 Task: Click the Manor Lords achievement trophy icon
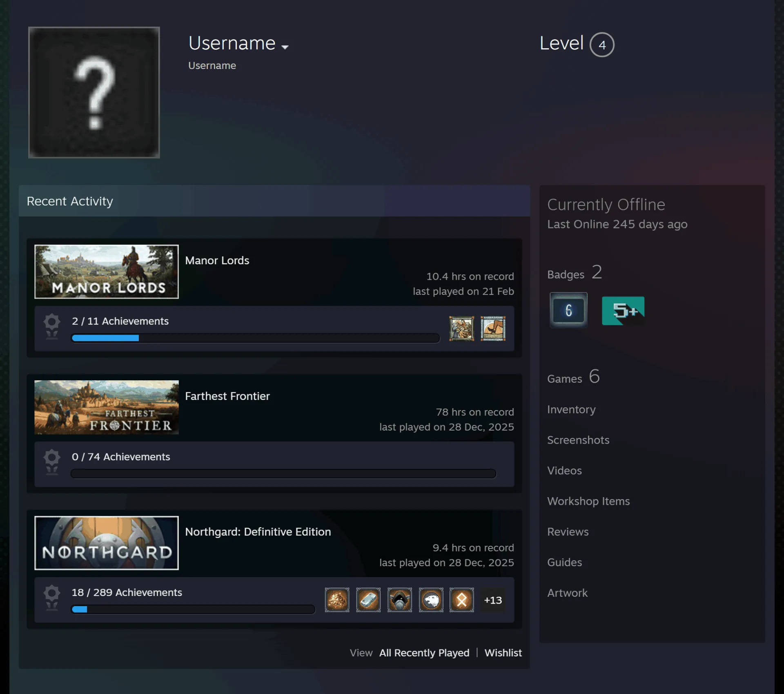tap(52, 326)
